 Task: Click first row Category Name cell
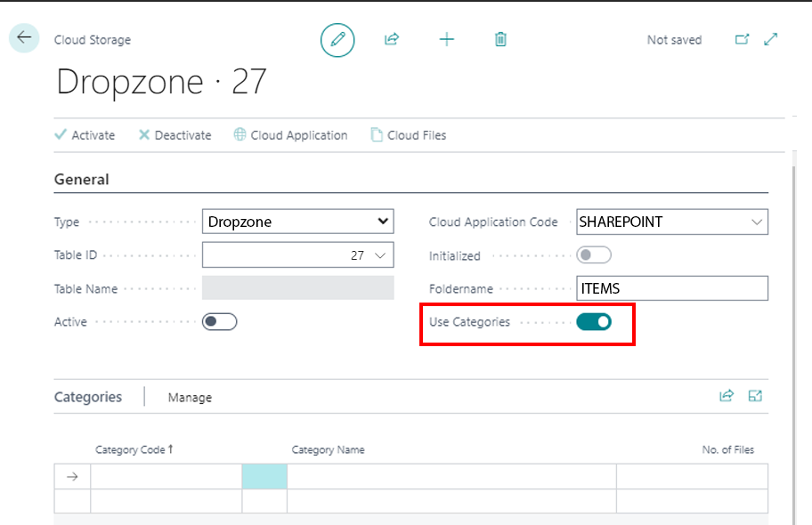point(451,476)
